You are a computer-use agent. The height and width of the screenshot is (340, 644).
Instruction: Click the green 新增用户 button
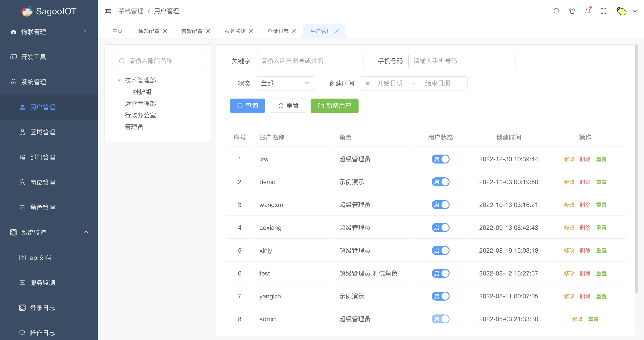point(334,105)
